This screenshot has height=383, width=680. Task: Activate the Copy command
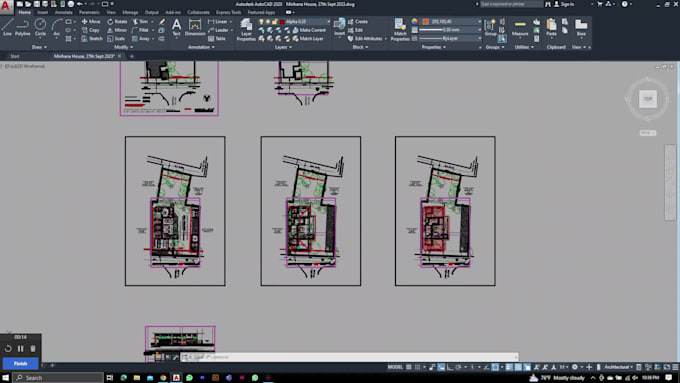pos(91,30)
